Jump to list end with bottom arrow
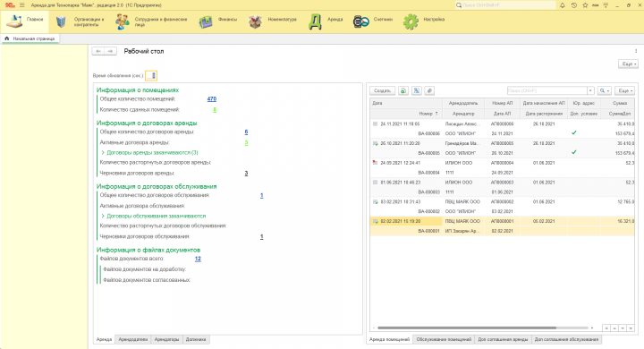This screenshot has height=349, width=644. point(631,328)
